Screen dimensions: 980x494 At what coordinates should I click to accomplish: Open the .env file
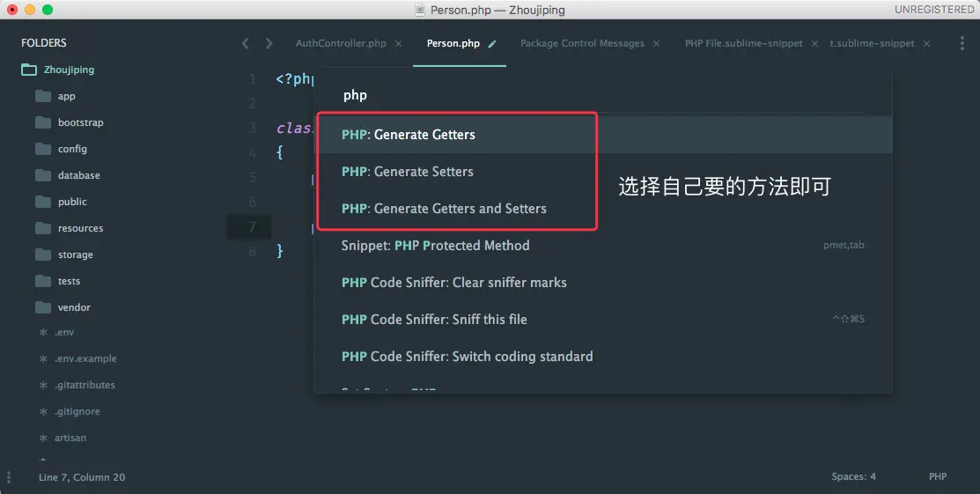click(63, 332)
